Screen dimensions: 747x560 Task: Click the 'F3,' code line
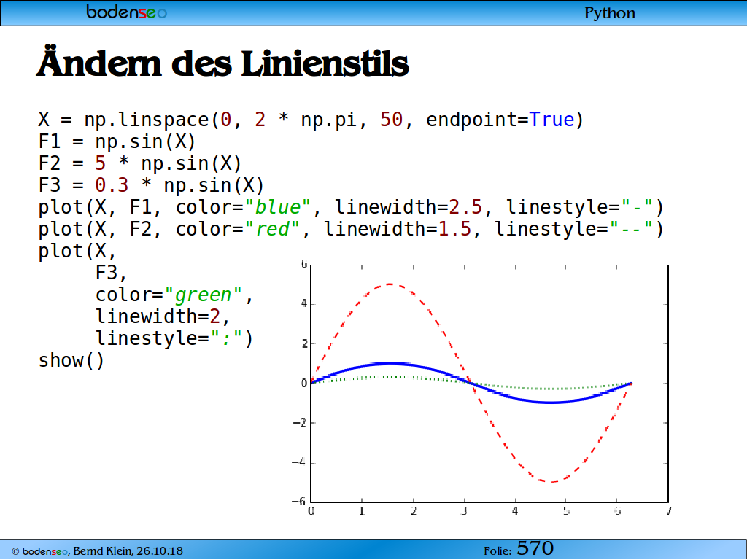click(x=112, y=273)
